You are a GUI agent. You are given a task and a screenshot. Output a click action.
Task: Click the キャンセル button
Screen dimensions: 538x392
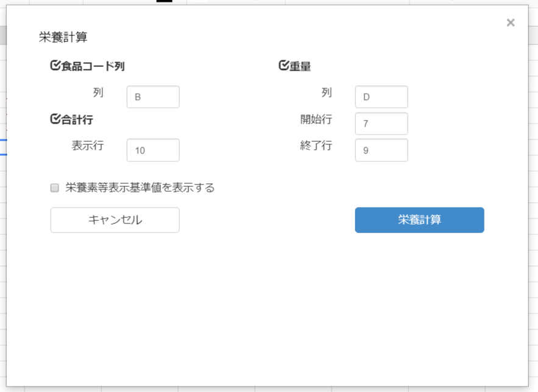pyautogui.click(x=115, y=220)
